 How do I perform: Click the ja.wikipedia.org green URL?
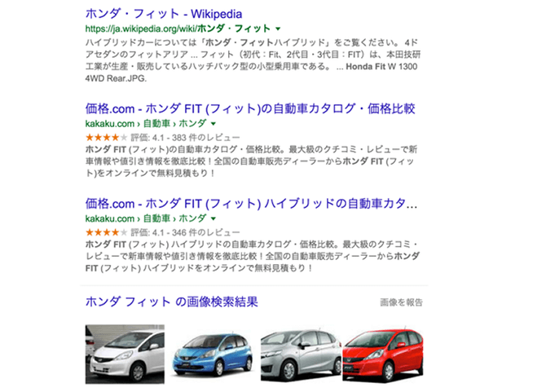pyautogui.click(x=178, y=29)
